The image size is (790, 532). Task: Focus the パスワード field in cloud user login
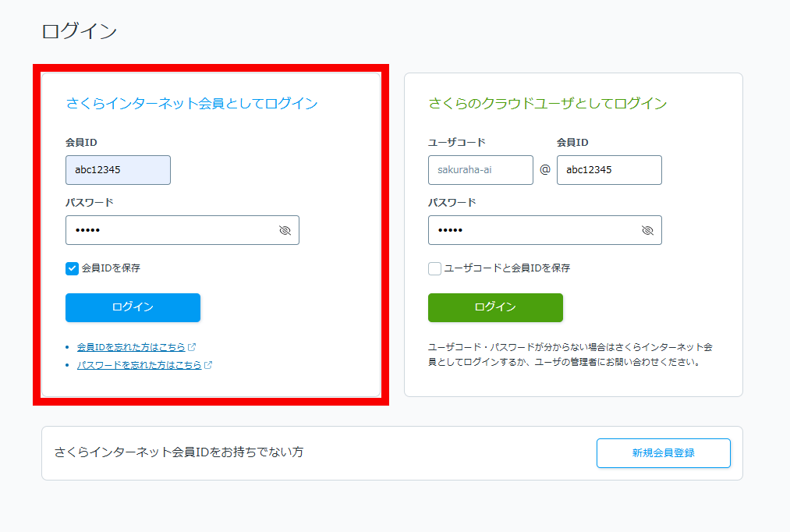(x=544, y=230)
